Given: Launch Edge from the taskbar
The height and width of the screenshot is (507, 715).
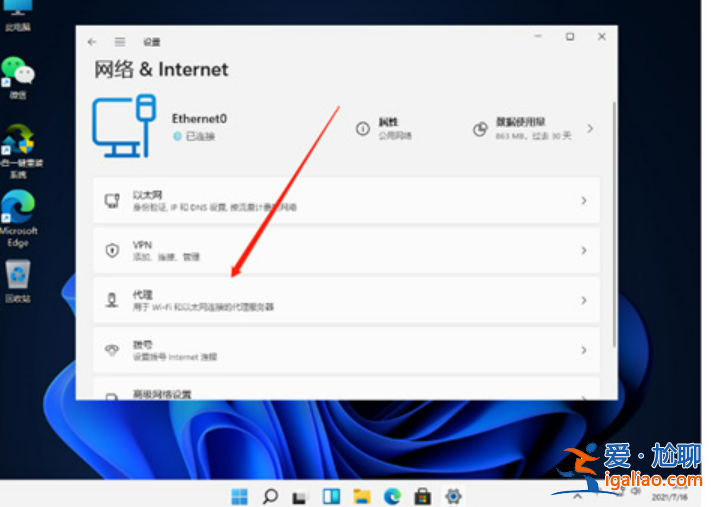Looking at the screenshot, I should 392,496.
